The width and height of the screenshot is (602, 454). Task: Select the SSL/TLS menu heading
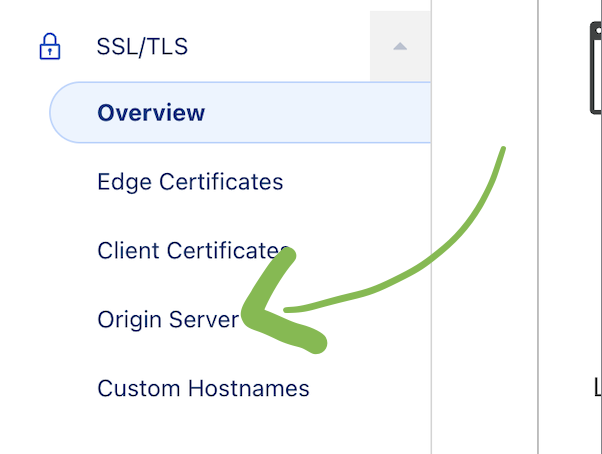(x=142, y=47)
